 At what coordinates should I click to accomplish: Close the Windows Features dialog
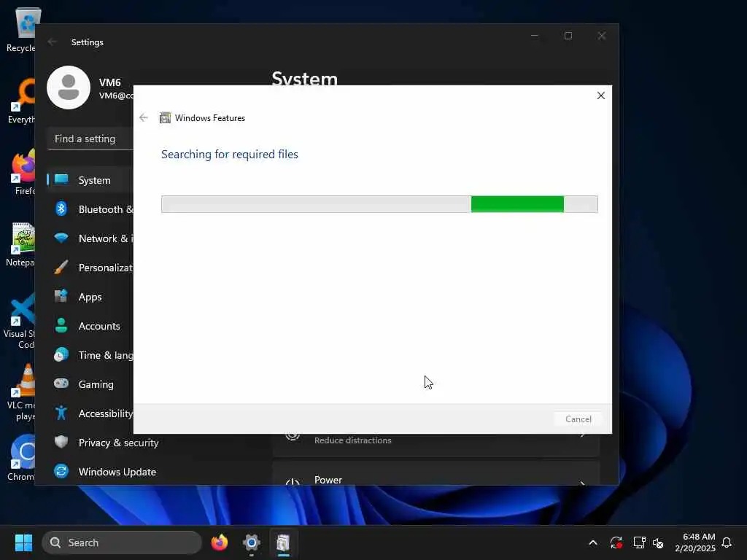tap(601, 96)
